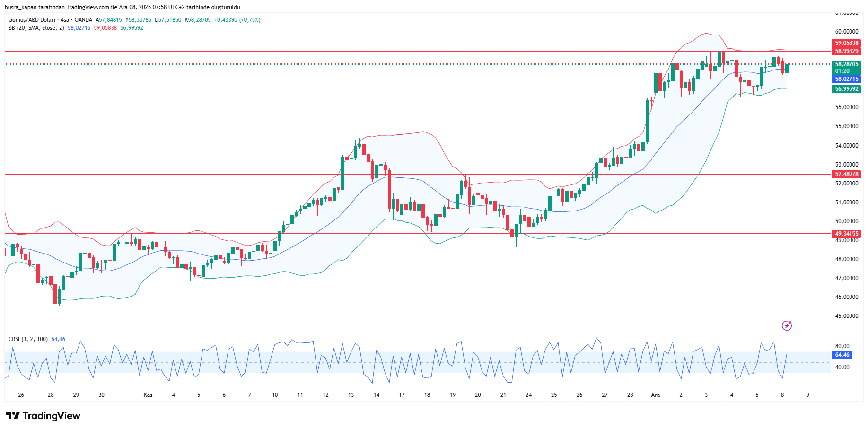868x430 pixels.
Task: Click the green 58,28705 current price label
Action: coord(846,64)
